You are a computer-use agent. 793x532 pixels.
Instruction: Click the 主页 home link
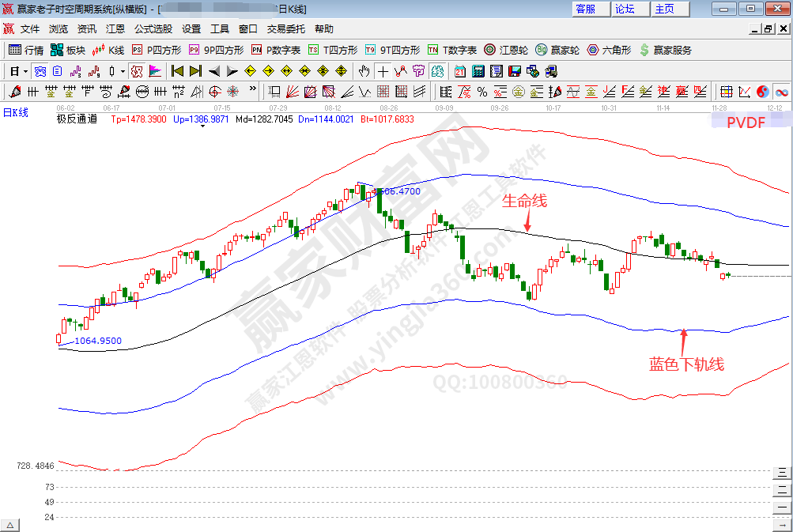click(x=665, y=9)
